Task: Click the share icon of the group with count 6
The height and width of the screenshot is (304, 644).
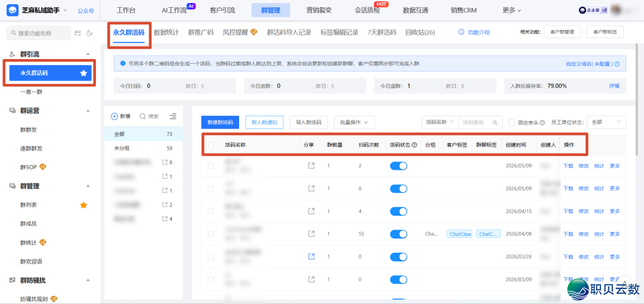Action: 165,162
